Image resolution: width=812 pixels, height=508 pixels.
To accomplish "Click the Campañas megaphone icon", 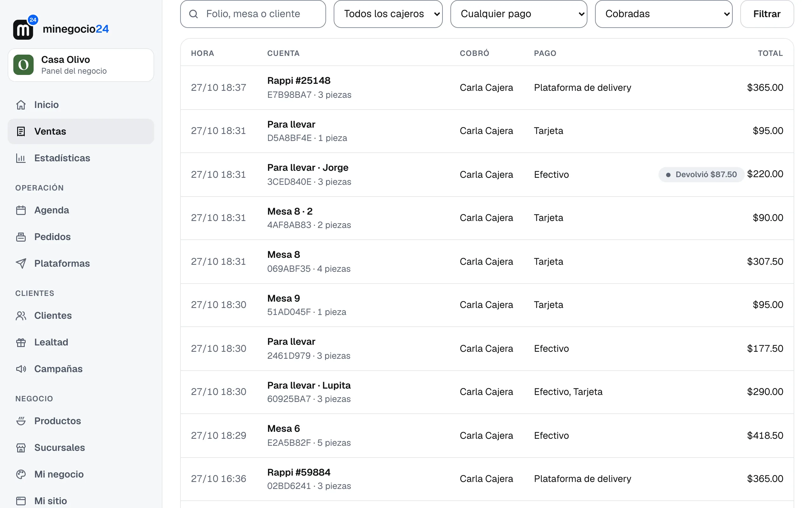I will [21, 369].
